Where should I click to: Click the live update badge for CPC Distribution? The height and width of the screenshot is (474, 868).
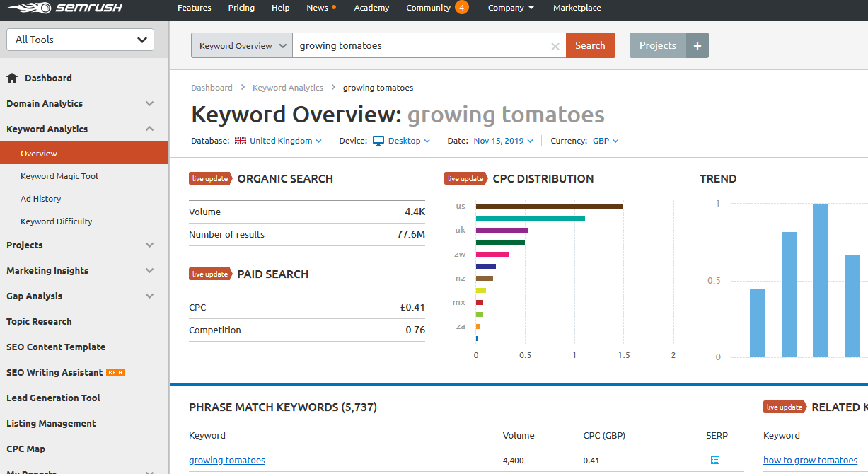pos(466,178)
